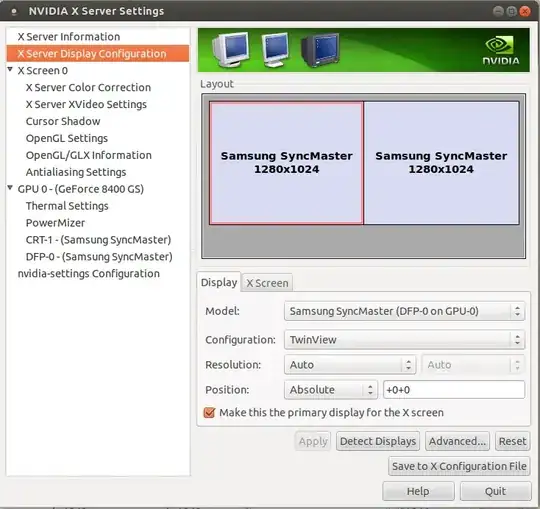
Task: Select the left Samsung SyncMaster display in layout
Action: click(x=286, y=163)
